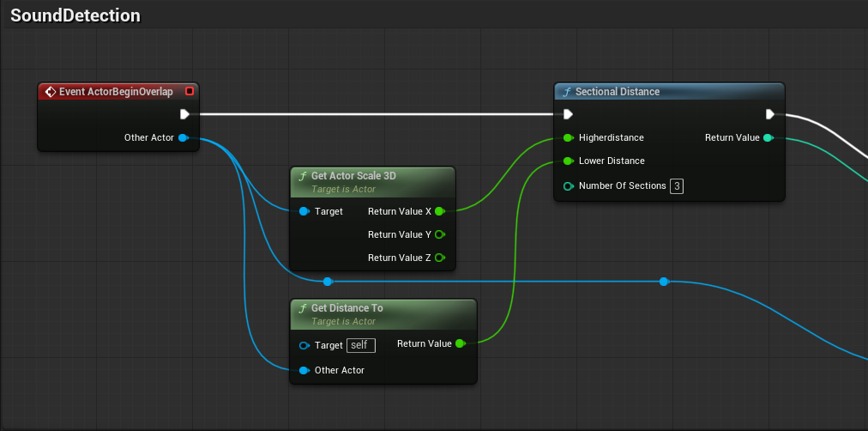This screenshot has width=868, height=431.
Task: Click the Sectional Distance execution input pin
Action: (568, 114)
